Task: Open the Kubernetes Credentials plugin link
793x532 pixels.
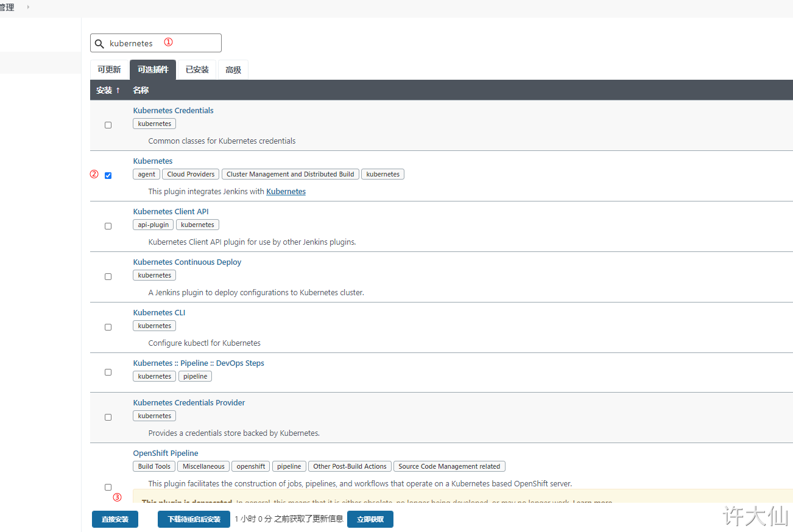Action: point(173,111)
